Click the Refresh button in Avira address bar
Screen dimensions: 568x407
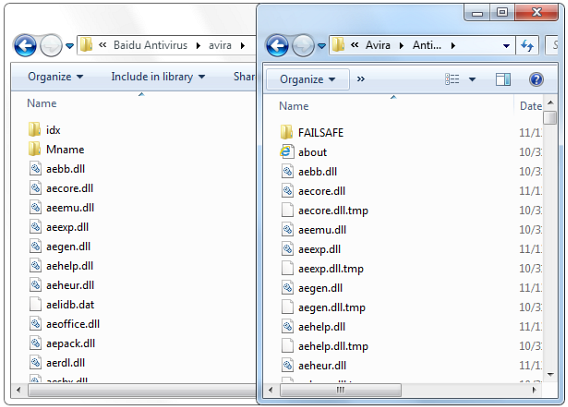coord(527,45)
